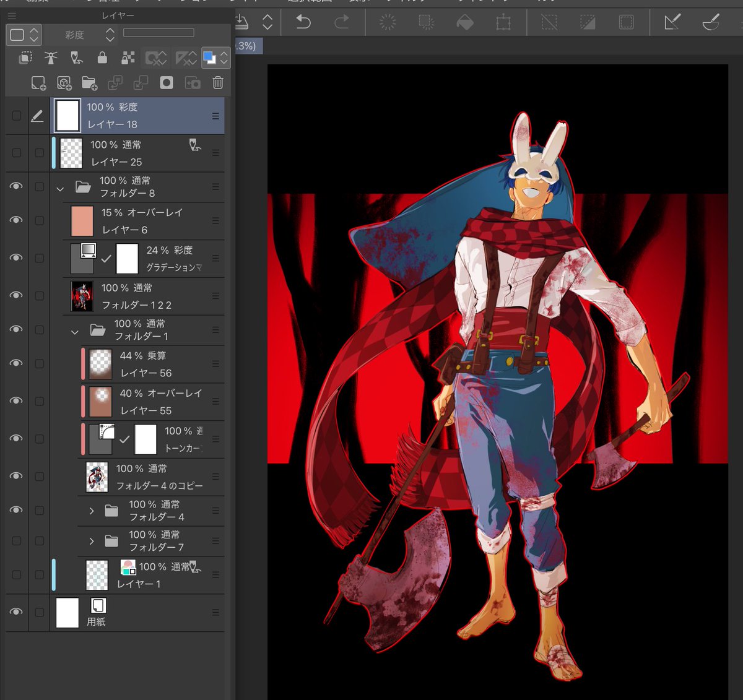Click the layer opacity slider bar
Image resolution: width=743 pixels, height=700 pixels.
pyautogui.click(x=159, y=33)
